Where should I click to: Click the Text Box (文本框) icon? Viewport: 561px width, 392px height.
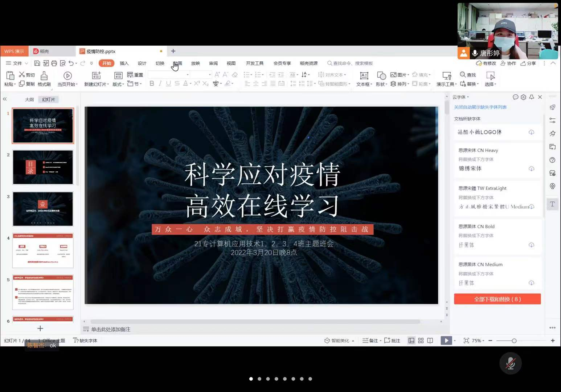364,75
